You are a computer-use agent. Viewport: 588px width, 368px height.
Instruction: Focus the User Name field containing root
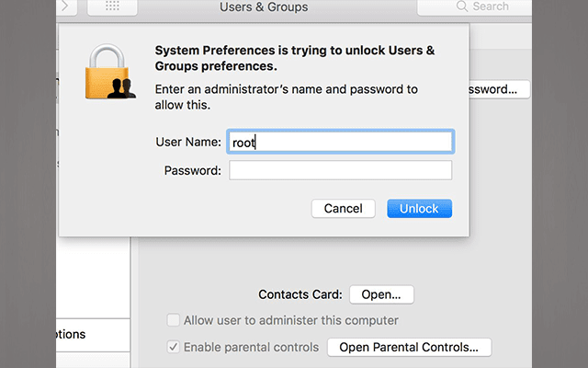[340, 142]
